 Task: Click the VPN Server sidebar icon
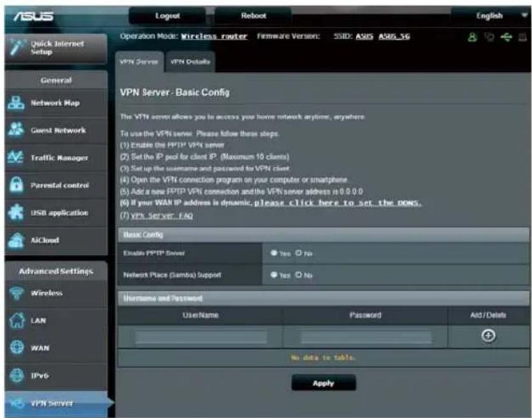[x=17, y=403]
